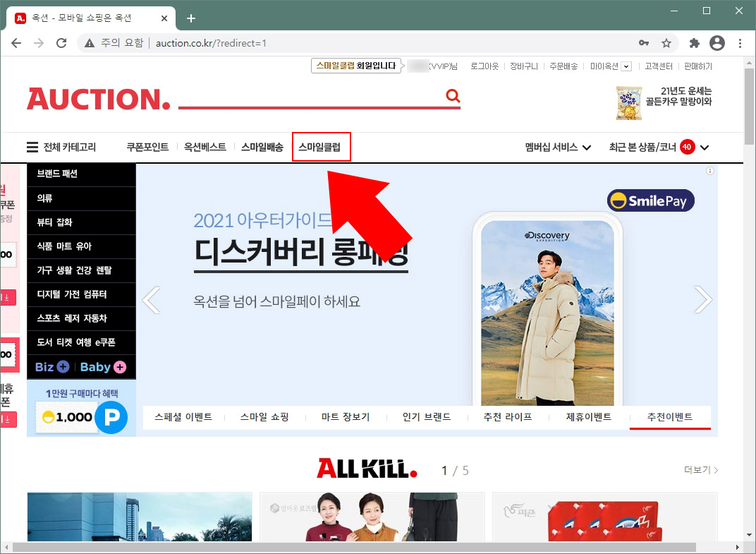Open the 디스커버리 롱패딩 banner
The image size is (756, 554).
point(427,284)
